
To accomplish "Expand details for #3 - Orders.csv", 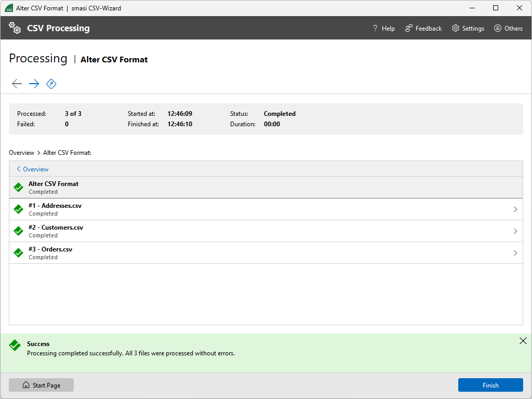I will click(x=515, y=252).
